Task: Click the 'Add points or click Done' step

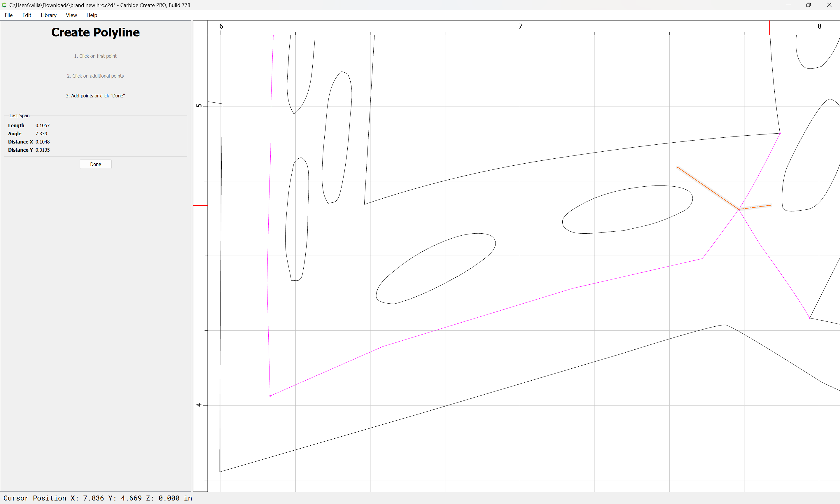Action: [x=95, y=96]
